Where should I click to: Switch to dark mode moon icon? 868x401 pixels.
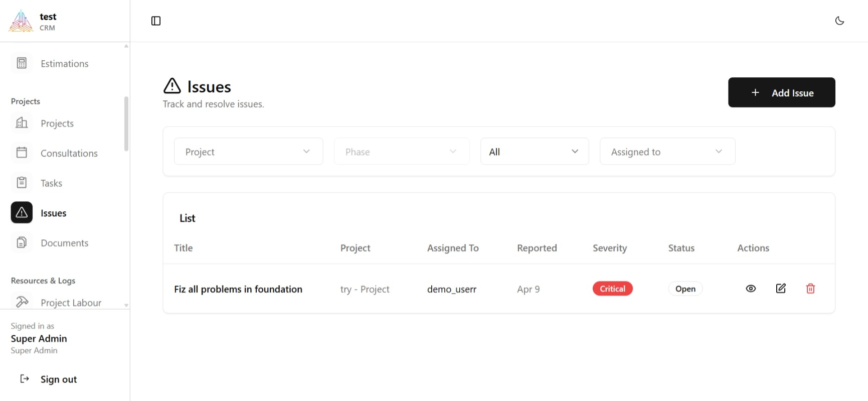[839, 21]
